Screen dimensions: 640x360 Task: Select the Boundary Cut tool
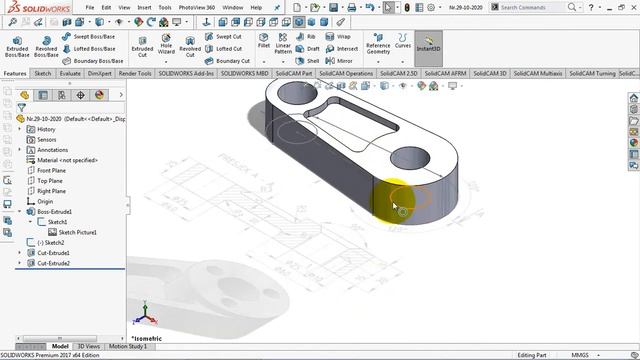[x=227, y=61]
